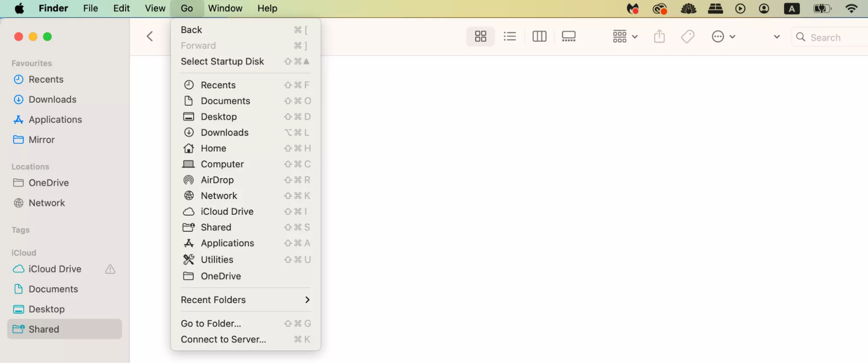Expand the toolbar overflow chevron
Viewport: 868px width, 363px height.
tap(776, 37)
